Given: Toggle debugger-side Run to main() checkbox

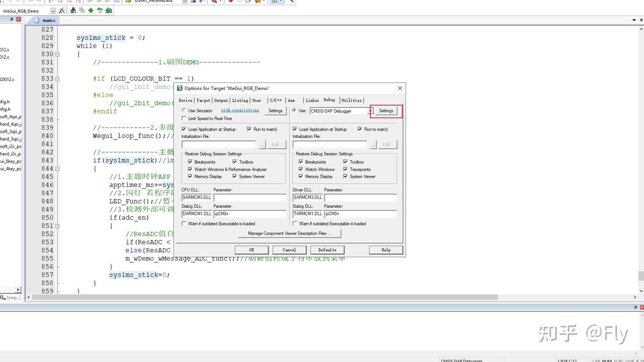Looking at the screenshot, I should coord(360,129).
